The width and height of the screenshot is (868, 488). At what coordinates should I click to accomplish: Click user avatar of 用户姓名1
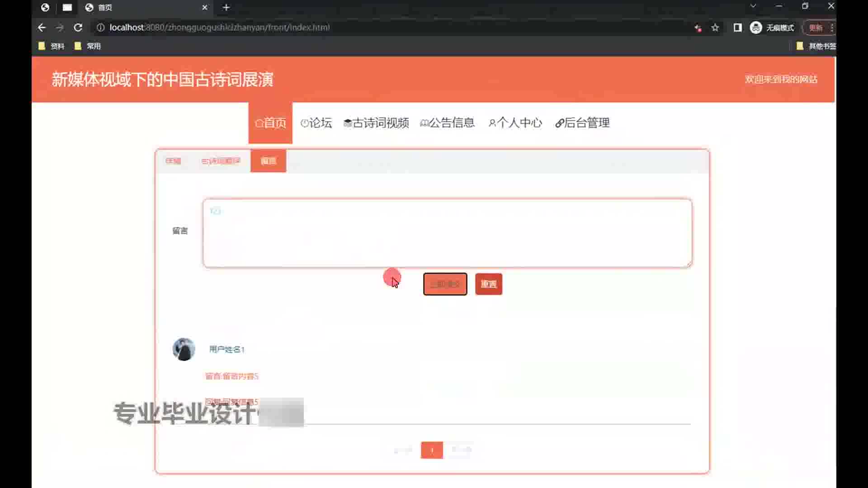tap(184, 349)
